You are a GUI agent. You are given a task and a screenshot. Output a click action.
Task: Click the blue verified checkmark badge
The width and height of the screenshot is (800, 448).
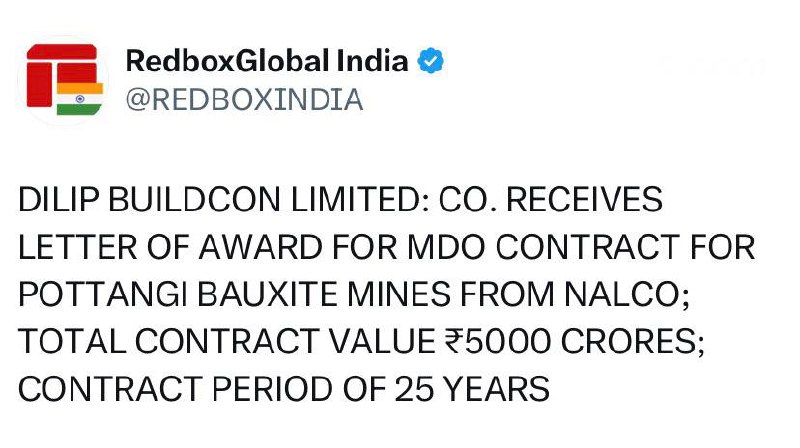tap(431, 61)
